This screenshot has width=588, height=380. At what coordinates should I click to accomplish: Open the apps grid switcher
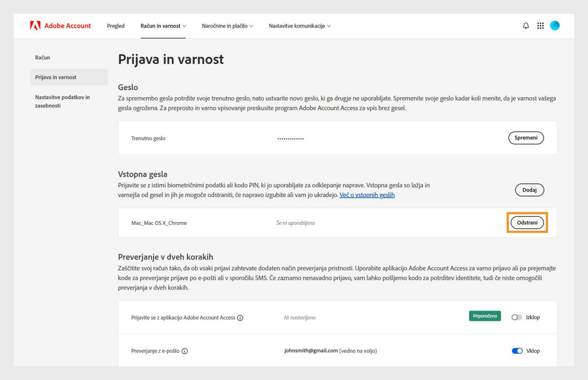[x=540, y=26]
